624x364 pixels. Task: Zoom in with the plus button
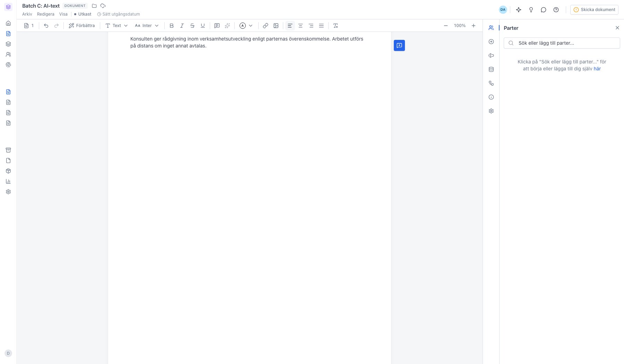[474, 26]
